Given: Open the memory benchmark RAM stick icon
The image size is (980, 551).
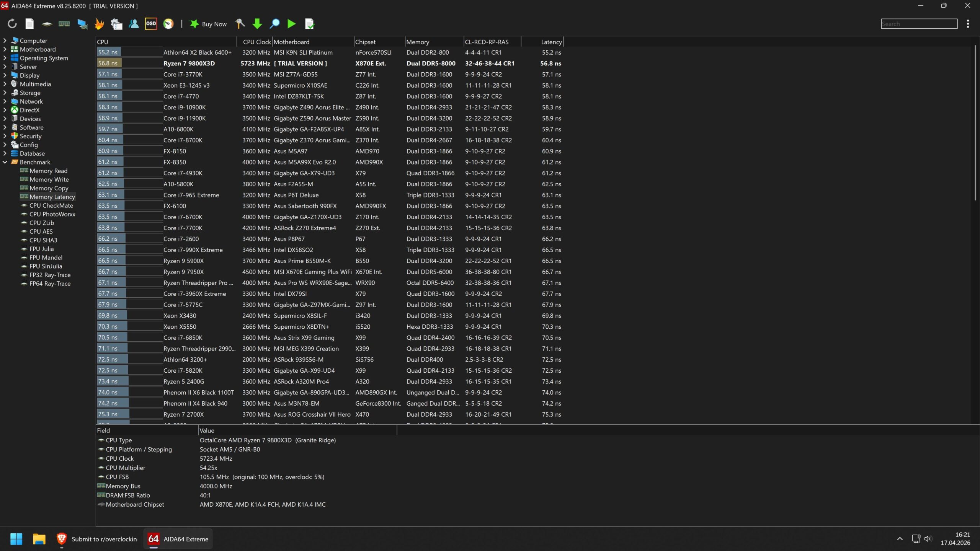Looking at the screenshot, I should pyautogui.click(x=64, y=24).
